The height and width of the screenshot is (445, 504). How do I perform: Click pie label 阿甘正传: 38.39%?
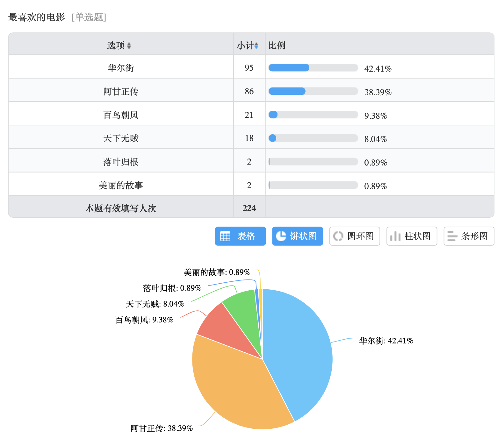pyautogui.click(x=162, y=428)
